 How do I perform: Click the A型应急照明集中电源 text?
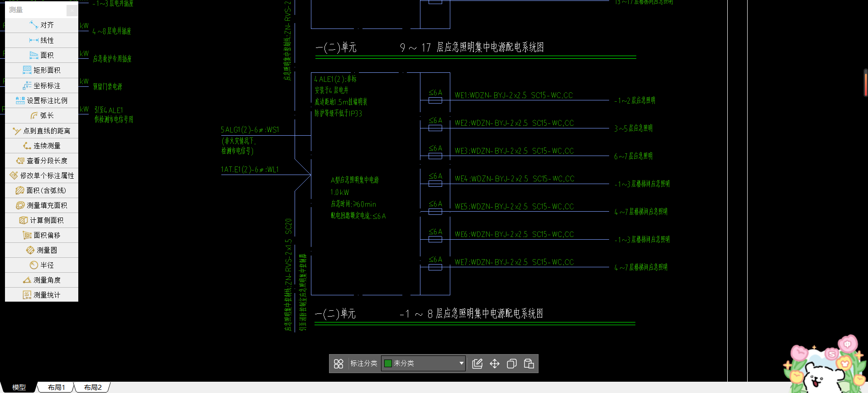tap(355, 180)
